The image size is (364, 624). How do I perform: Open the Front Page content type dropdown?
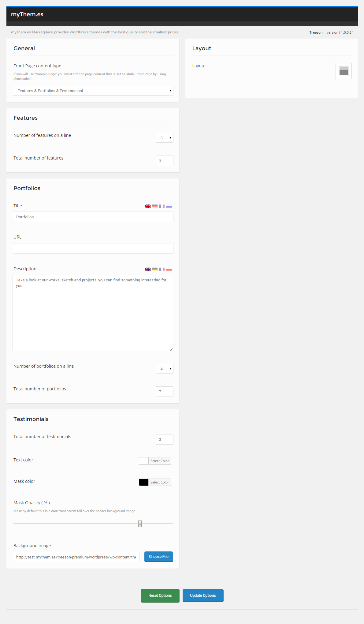coord(93,91)
